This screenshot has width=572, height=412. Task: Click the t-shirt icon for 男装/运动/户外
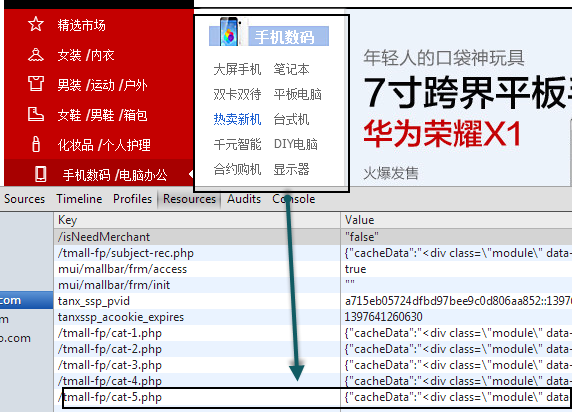(36, 84)
